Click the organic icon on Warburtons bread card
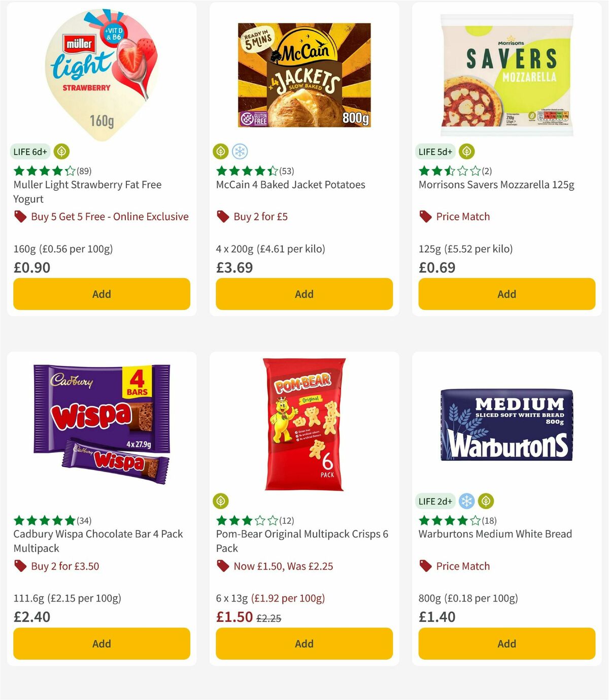The image size is (609, 700). (x=486, y=501)
